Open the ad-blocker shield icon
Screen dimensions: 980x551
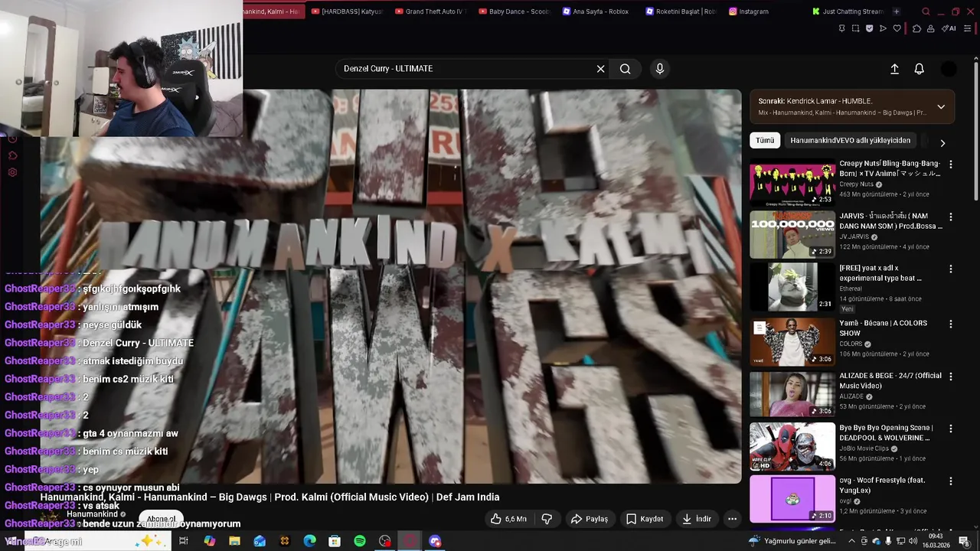[869, 28]
